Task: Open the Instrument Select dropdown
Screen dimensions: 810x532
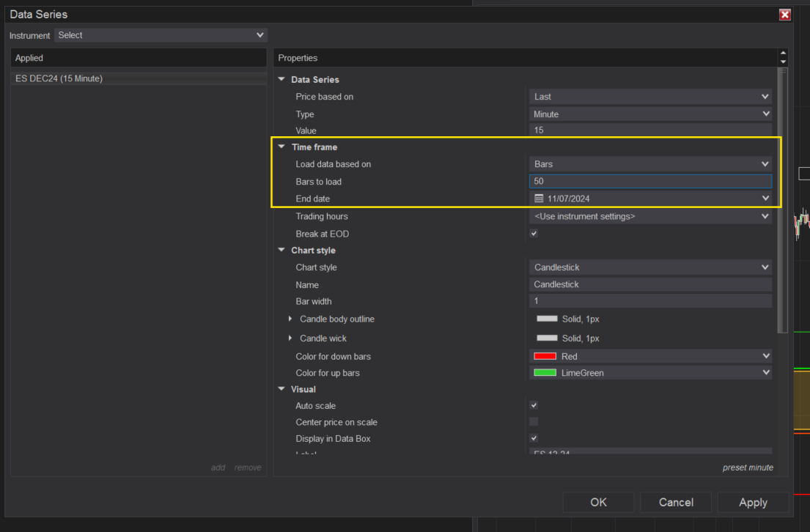Action: pyautogui.click(x=161, y=35)
